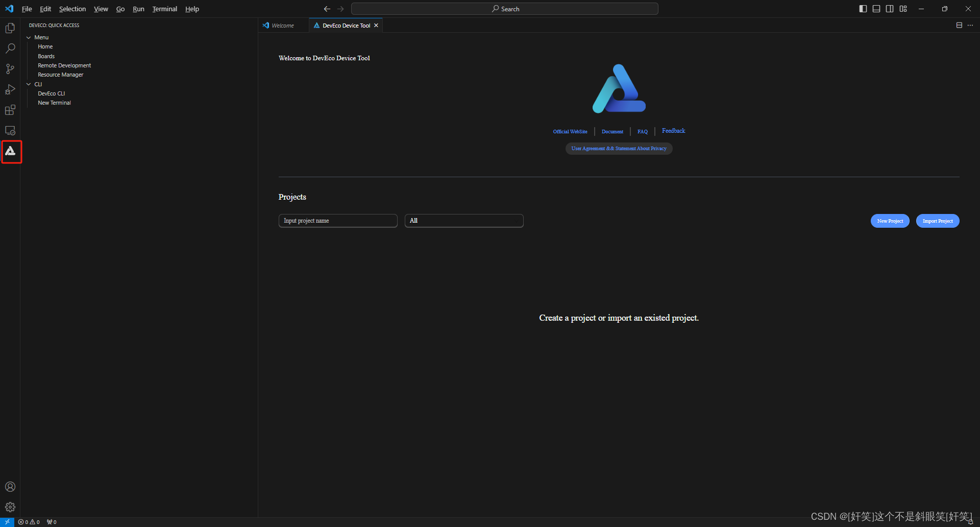The width and height of the screenshot is (980, 527).
Task: Select Resource Manager tree item
Action: pos(60,75)
